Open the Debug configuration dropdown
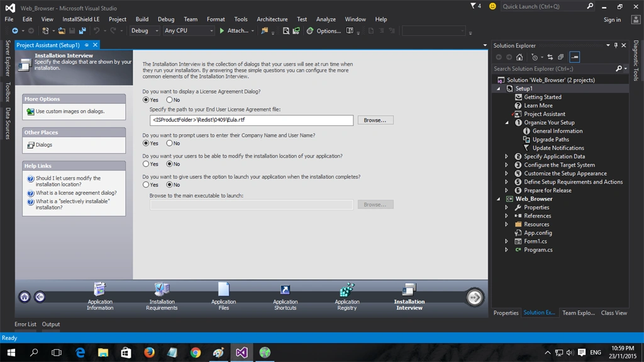644x362 pixels. pyautogui.click(x=145, y=30)
